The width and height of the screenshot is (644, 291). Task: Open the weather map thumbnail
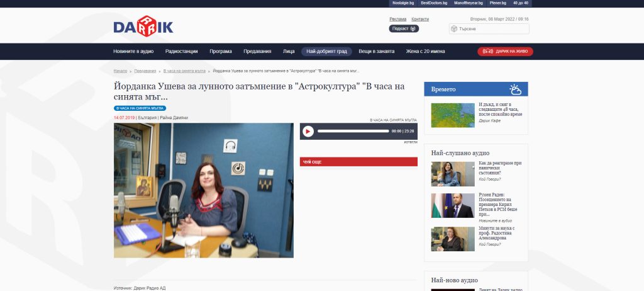[x=452, y=115]
